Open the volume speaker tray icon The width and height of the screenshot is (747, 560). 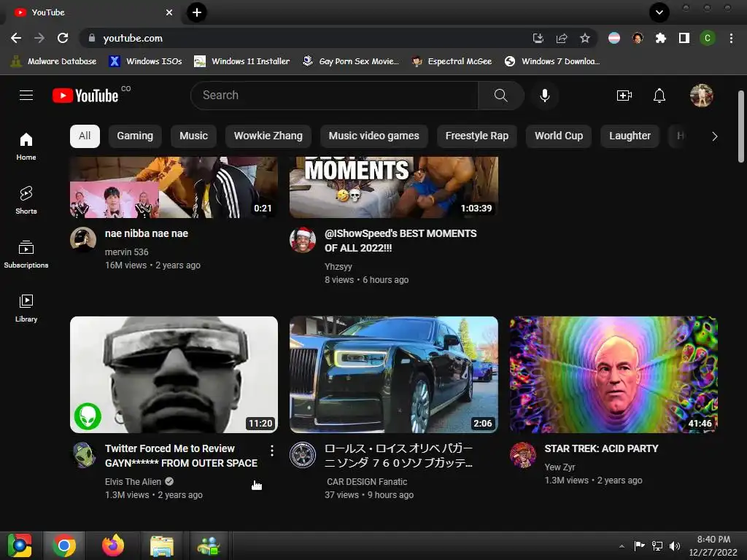(x=675, y=546)
